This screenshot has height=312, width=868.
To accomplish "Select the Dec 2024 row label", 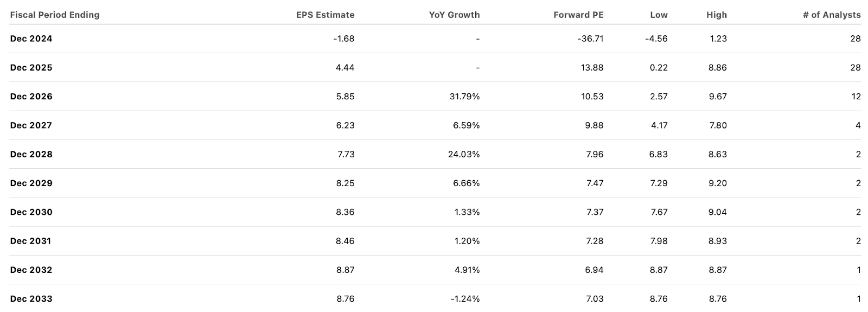I will click(x=31, y=39).
